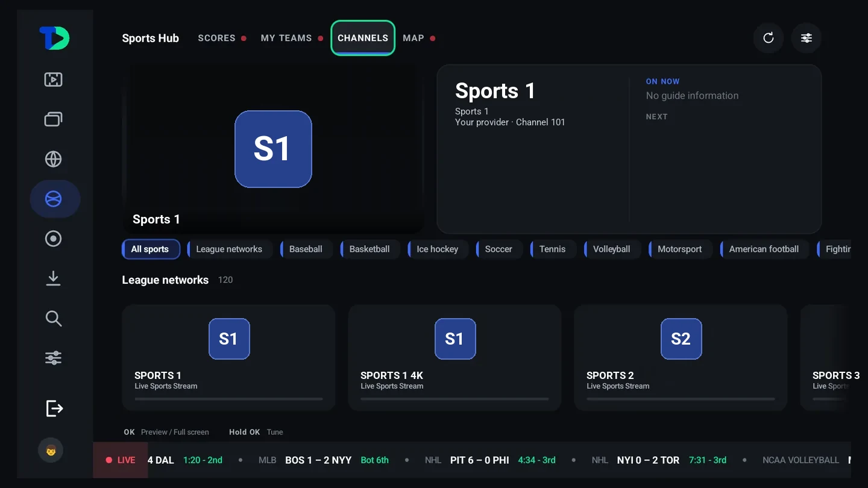Screen dimensions: 868x488
Task: Open the record circle sidebar icon
Action: pyautogui.click(x=54, y=239)
